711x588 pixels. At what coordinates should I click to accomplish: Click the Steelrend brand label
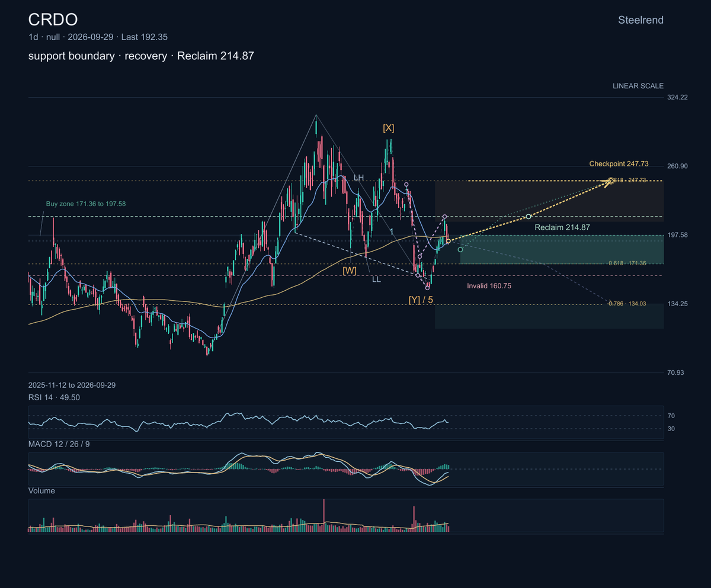pos(640,20)
